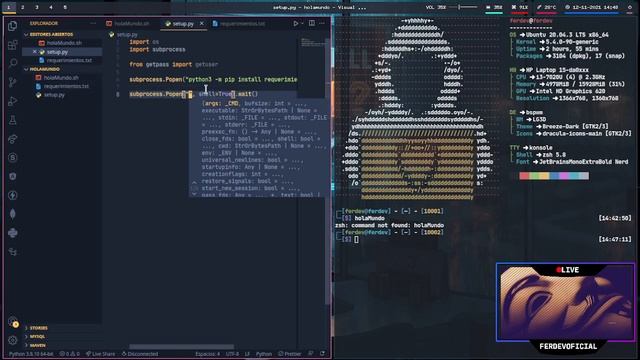Click the power icon in top system bar

(x=629, y=7)
